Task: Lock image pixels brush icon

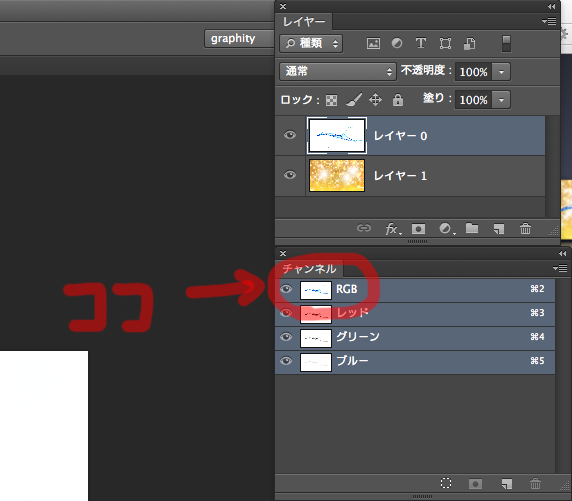Action: click(x=353, y=100)
